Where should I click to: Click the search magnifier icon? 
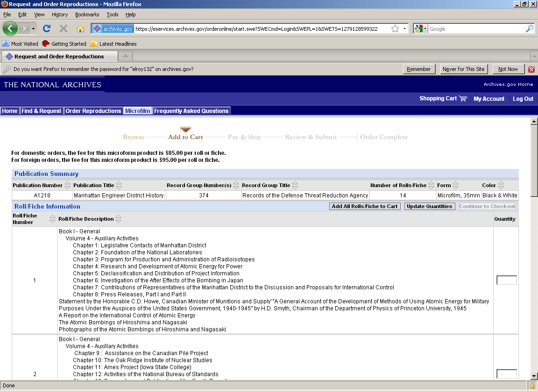[x=530, y=29]
